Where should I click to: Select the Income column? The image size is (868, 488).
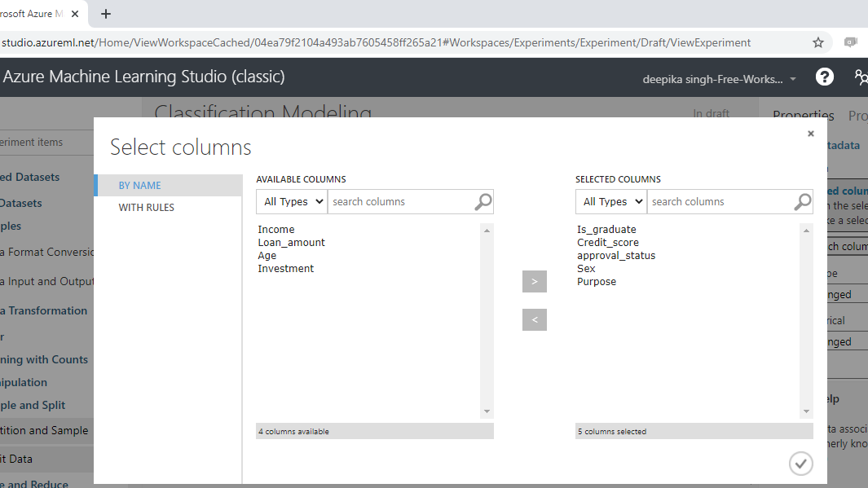click(276, 230)
